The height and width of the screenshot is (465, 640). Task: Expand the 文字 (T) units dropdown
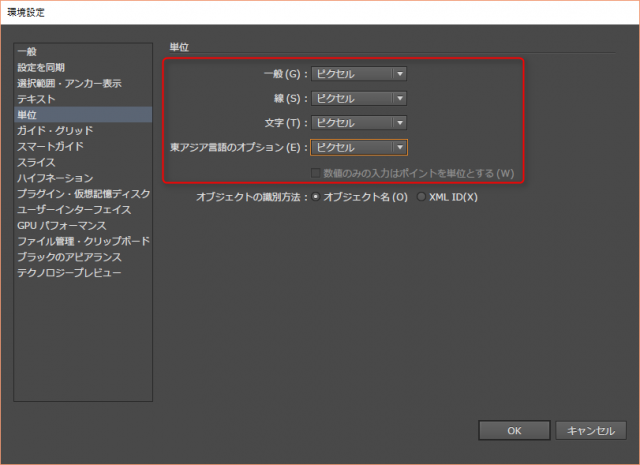point(359,122)
